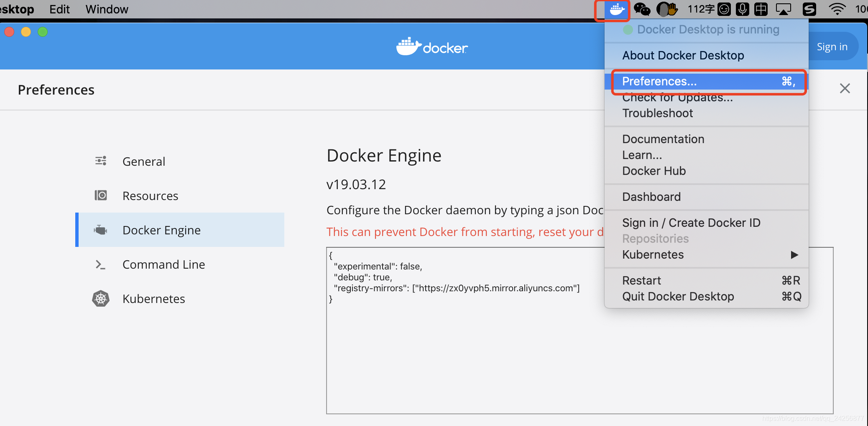The height and width of the screenshot is (426, 868).
Task: Click the Resources disk icon
Action: tap(101, 195)
